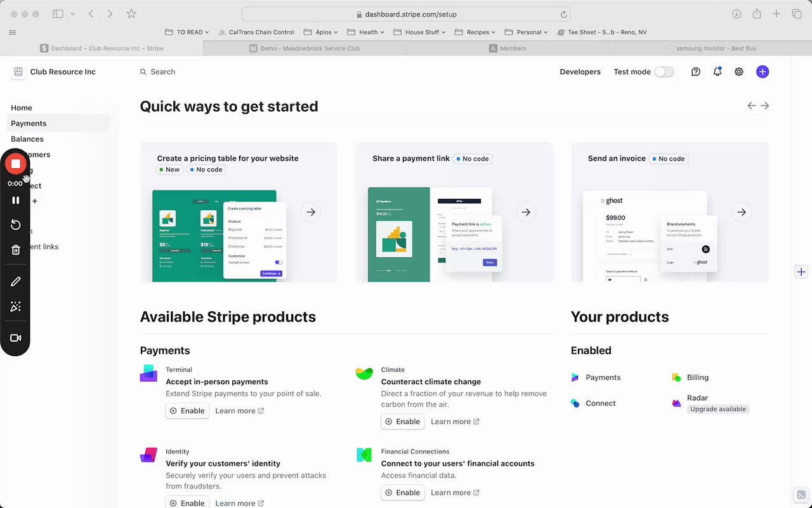This screenshot has width=812, height=508.
Task: Toggle Test mode switch
Action: coord(664,72)
